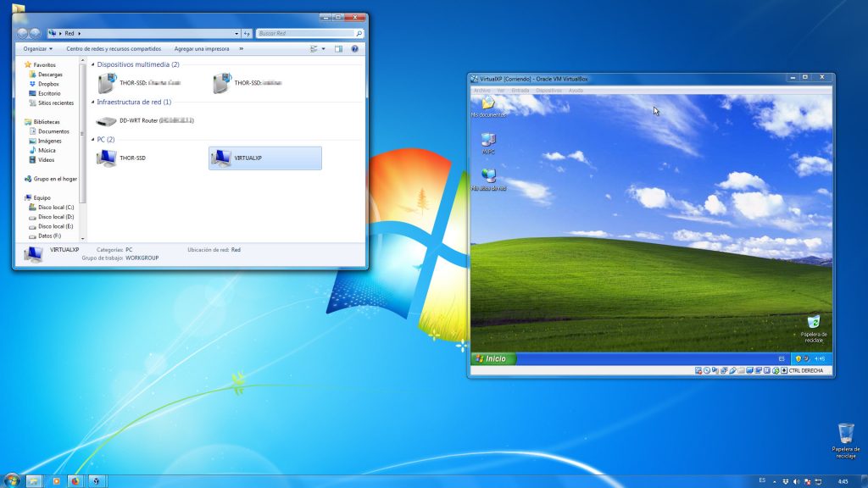Click the Dropbox tray icon
The image size is (868, 488).
(x=785, y=482)
